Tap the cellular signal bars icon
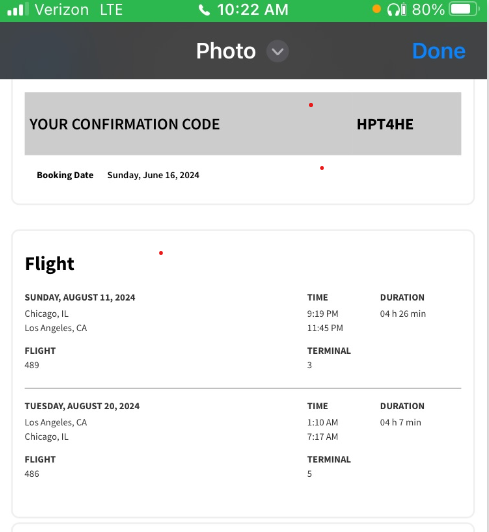 click(x=18, y=10)
